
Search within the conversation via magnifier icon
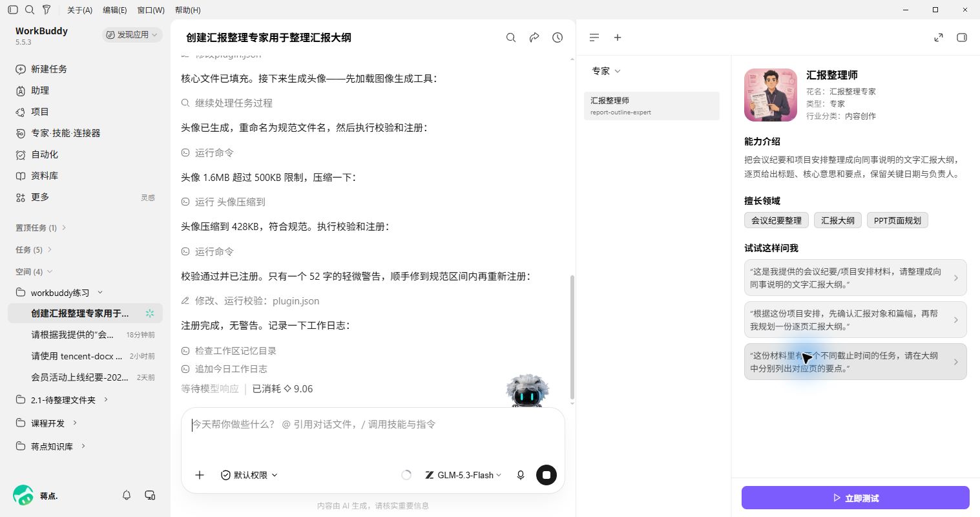(x=511, y=37)
